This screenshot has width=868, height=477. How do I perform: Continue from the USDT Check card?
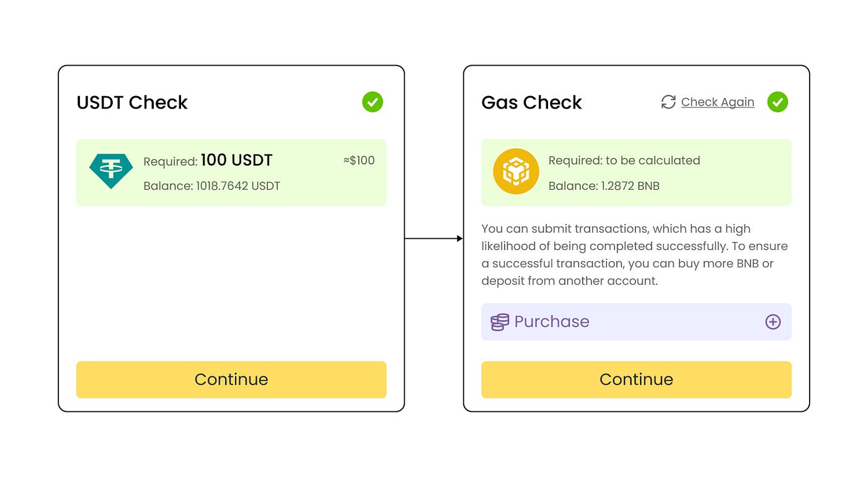[231, 380]
